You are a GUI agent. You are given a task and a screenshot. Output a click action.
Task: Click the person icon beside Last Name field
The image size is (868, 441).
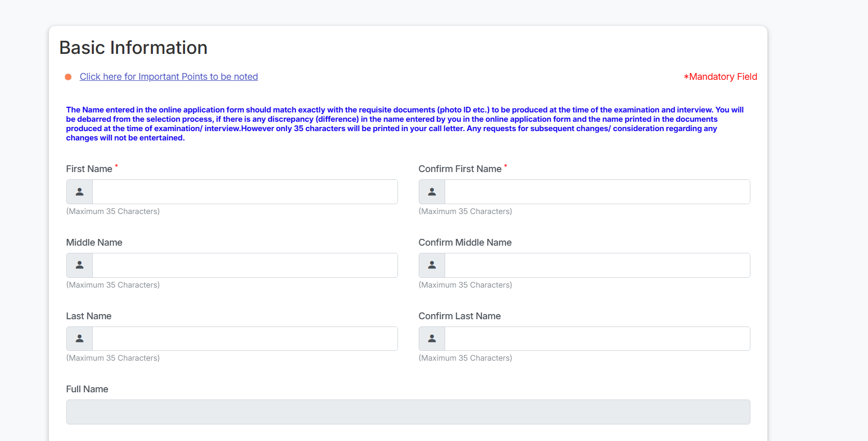pyautogui.click(x=79, y=338)
